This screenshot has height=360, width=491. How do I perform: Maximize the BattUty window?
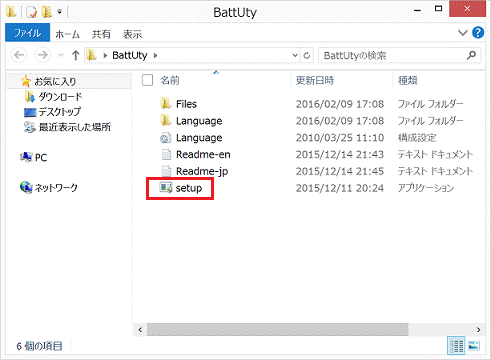pyautogui.click(x=439, y=9)
